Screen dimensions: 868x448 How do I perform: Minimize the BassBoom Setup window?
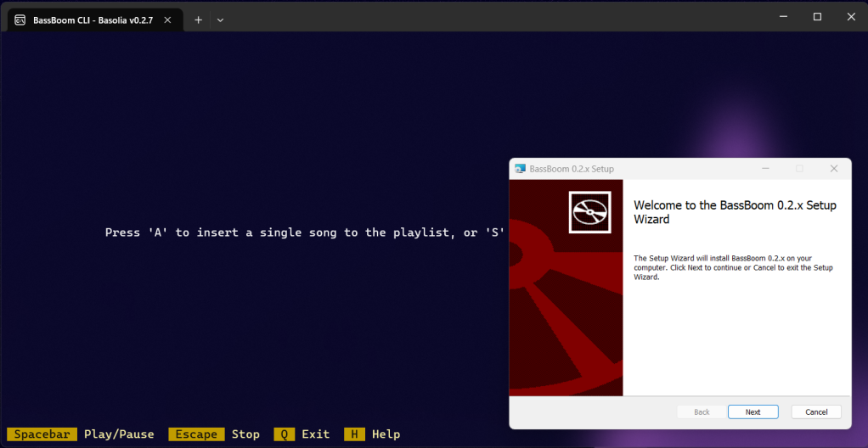tap(765, 169)
